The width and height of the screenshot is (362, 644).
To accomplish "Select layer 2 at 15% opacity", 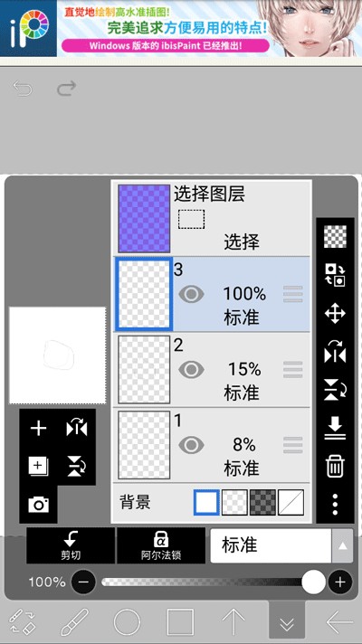I will [x=212, y=370].
